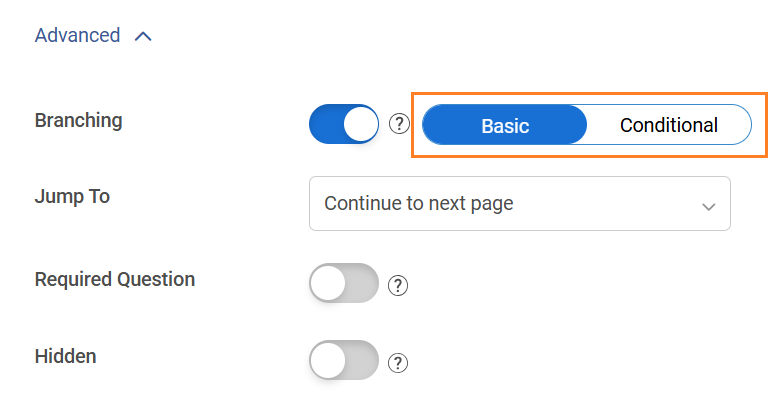Turn on the Hidden toggle

point(344,361)
